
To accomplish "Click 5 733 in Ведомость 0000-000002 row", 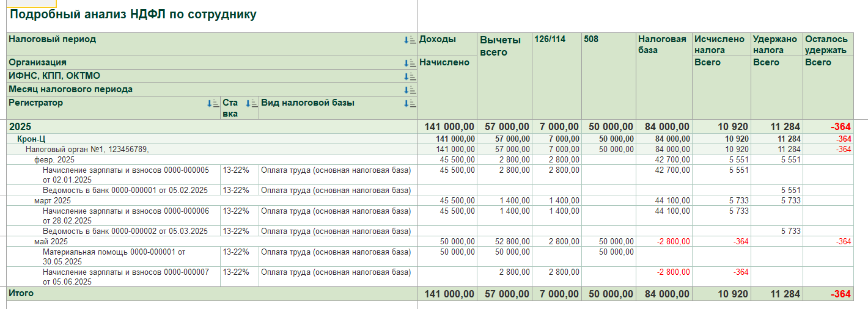I will [x=790, y=231].
